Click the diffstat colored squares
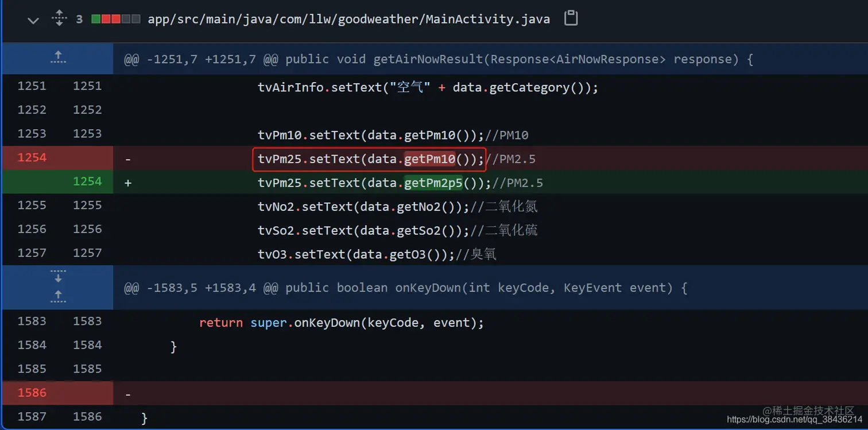This screenshot has height=430, width=868. coord(116,19)
